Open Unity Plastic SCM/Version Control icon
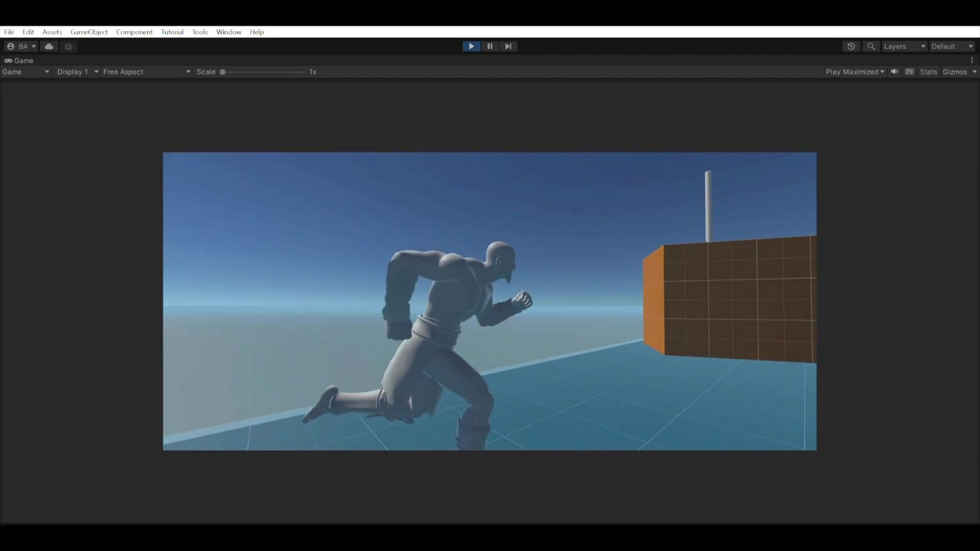This screenshot has width=980, height=551. pyautogui.click(x=69, y=46)
